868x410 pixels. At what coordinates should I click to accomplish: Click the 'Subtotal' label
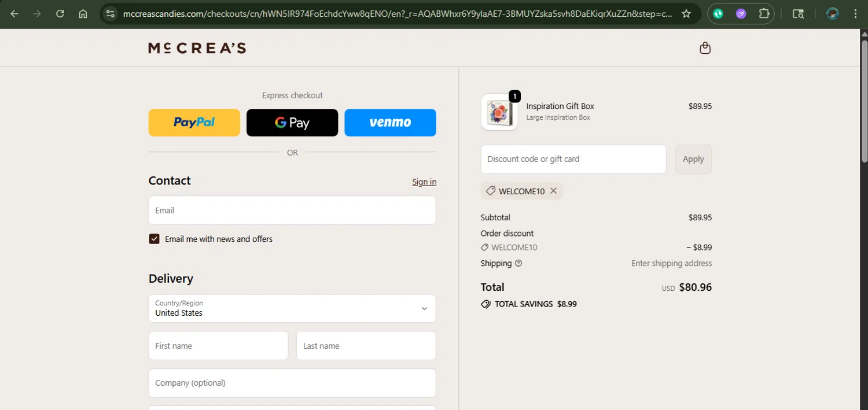pos(495,217)
